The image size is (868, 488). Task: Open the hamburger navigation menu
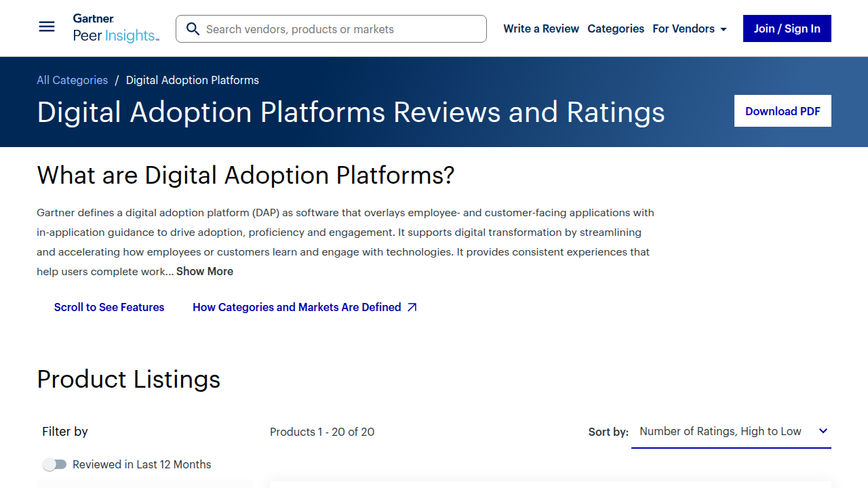pos(47,27)
